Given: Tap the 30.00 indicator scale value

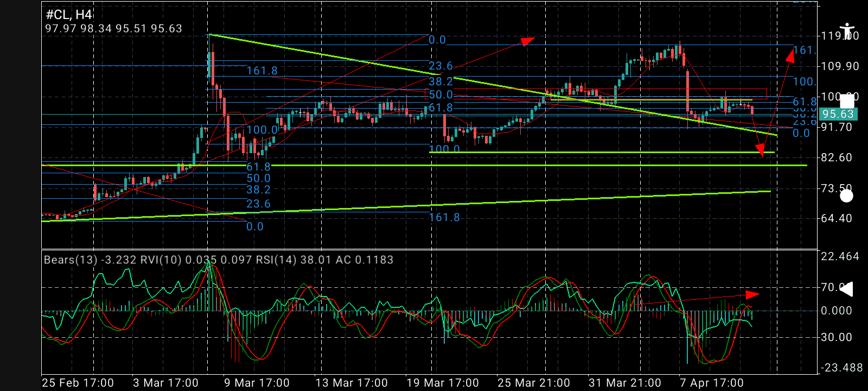Looking at the screenshot, I should tap(837, 337).
